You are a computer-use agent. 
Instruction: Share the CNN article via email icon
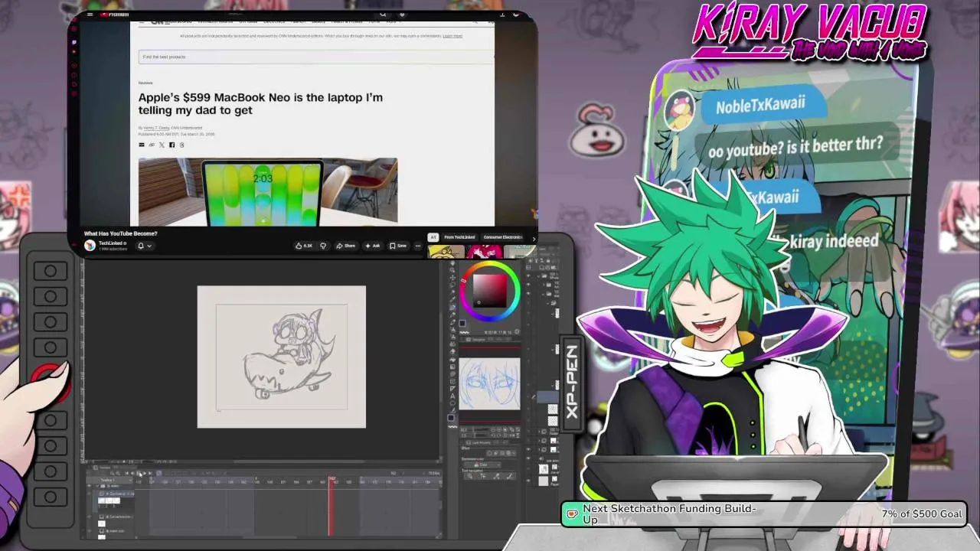142,145
